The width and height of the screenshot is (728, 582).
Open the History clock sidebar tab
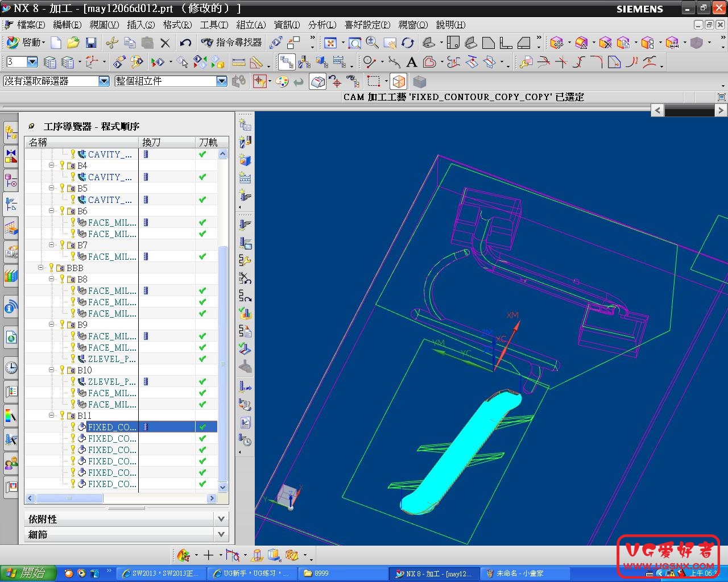tap(11, 368)
